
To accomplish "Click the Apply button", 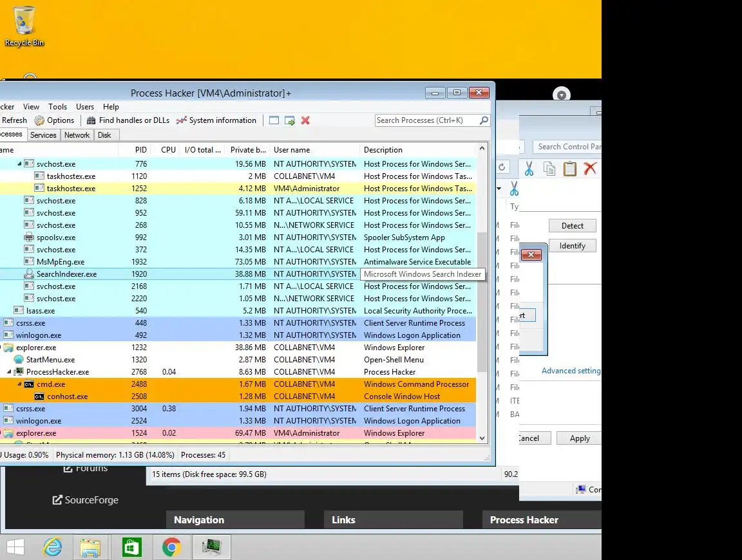I will click(x=579, y=438).
